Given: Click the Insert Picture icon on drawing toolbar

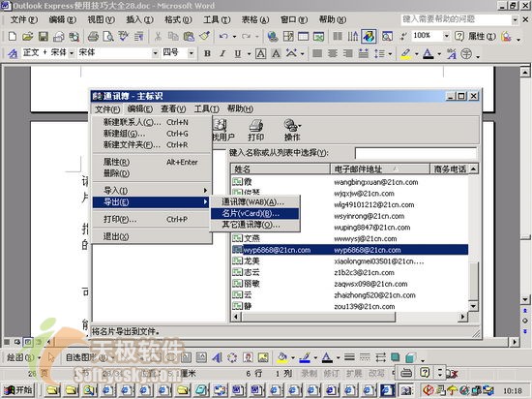Looking at the screenshot, I should click(263, 357).
